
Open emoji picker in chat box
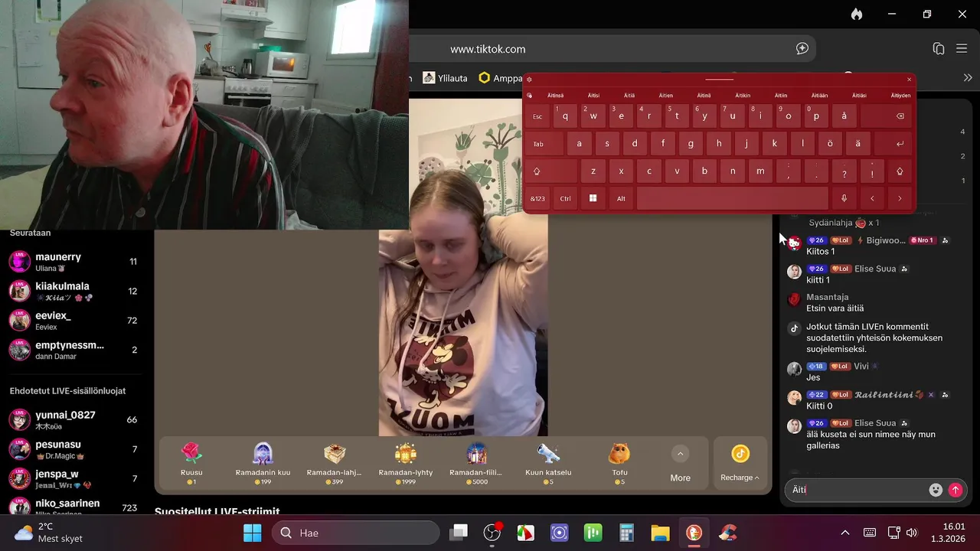(x=935, y=490)
